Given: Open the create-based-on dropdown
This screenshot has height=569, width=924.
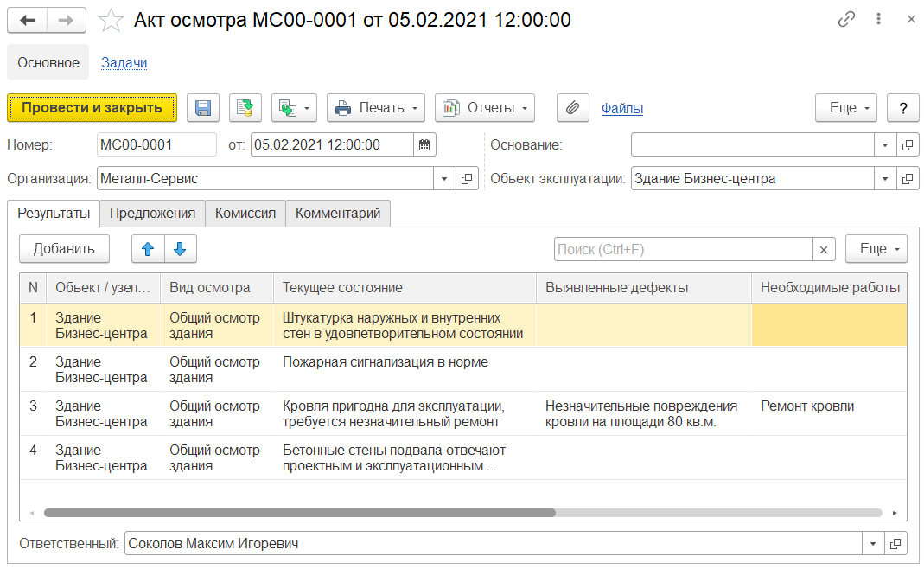Looking at the screenshot, I should coord(294,108).
